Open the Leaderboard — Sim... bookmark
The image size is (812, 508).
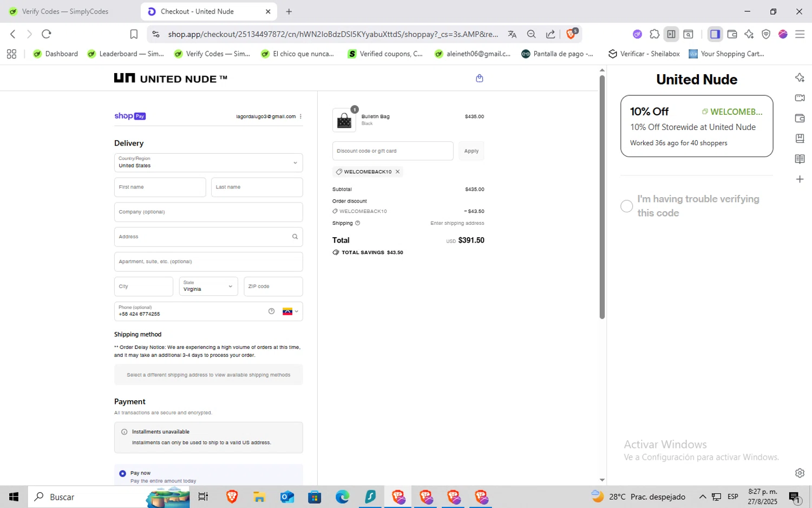(126, 54)
